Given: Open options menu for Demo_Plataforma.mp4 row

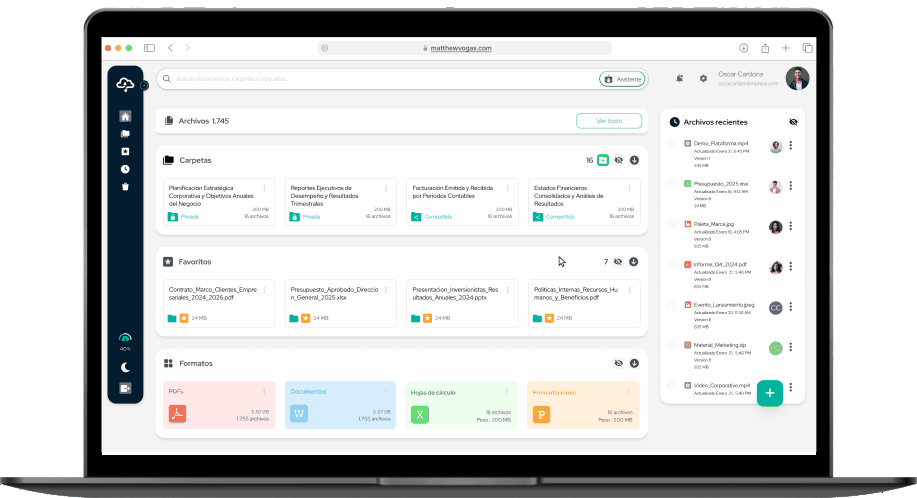Looking at the screenshot, I should [x=791, y=145].
